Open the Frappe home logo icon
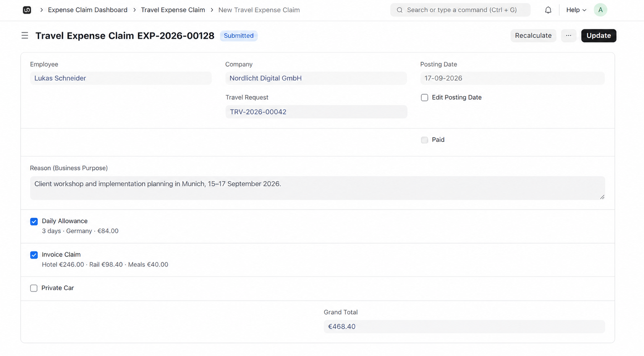This screenshot has height=356, width=644. pyautogui.click(x=27, y=10)
